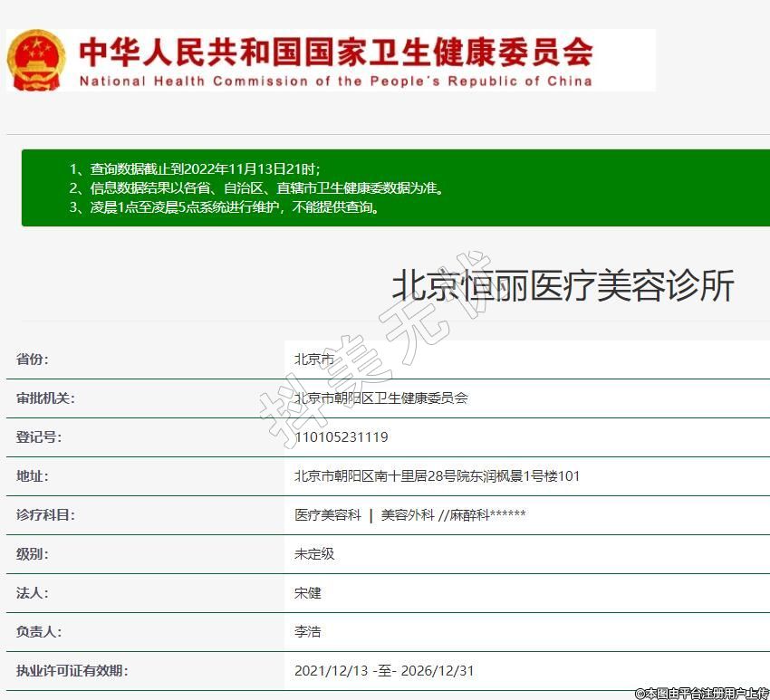Click the clinic name heading 北京恒丽医疗美容诊所
Screen dimensions: 770x700
[x=562, y=286]
